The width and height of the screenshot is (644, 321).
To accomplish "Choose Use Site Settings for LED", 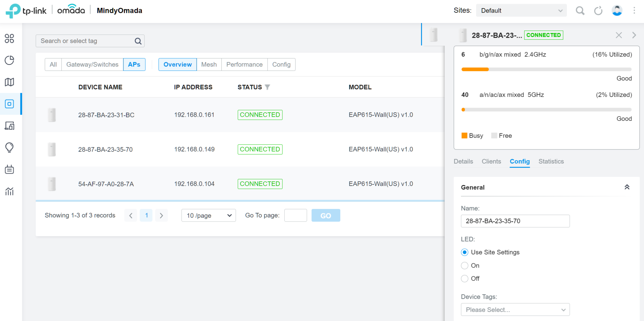I will (x=464, y=252).
